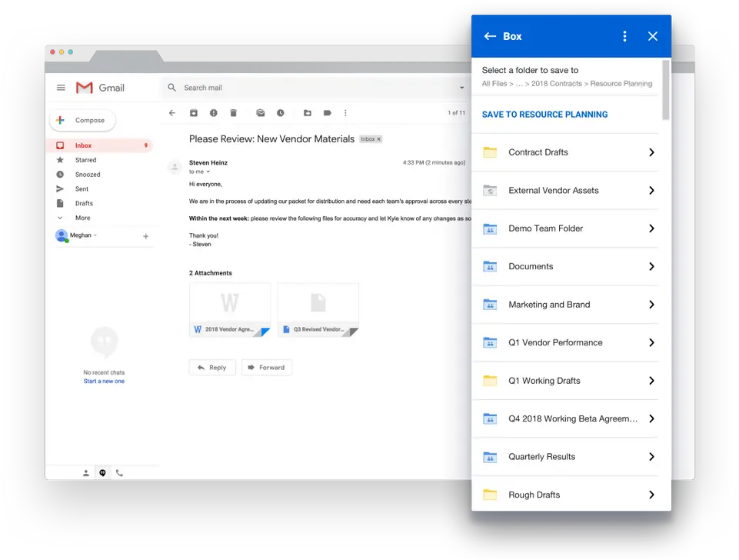Expand Marketing and Brand chevron
This screenshot has width=739, height=560.
651,305
